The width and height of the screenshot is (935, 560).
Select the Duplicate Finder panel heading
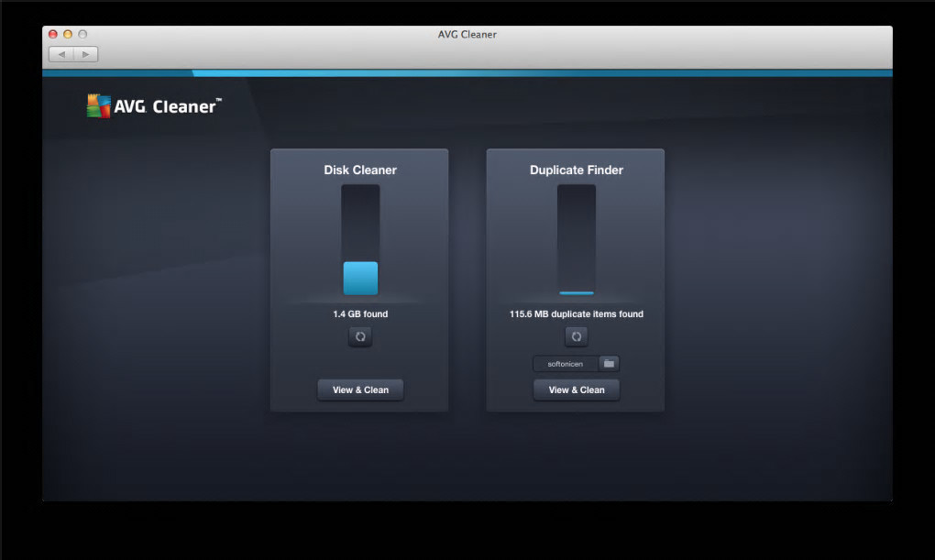576,170
